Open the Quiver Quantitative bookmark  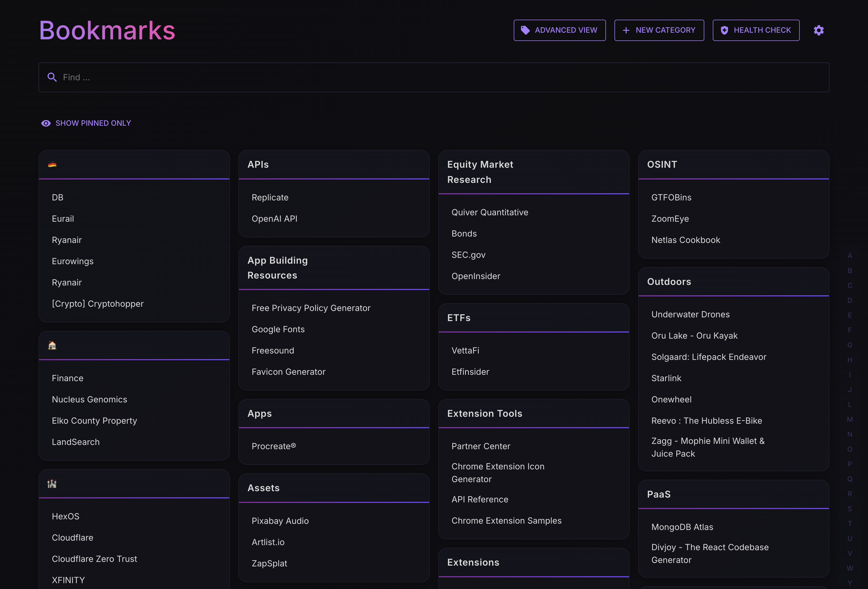pos(490,213)
